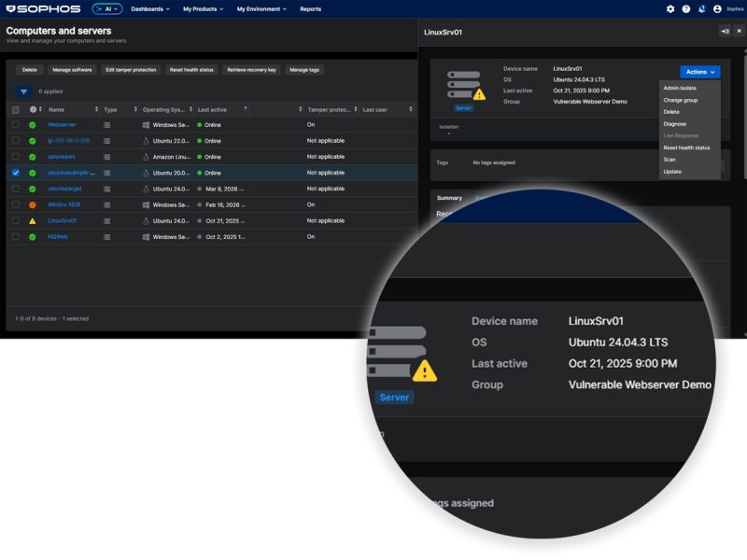
Task: Click the orange health icon for WinSrv-NDR
Action: click(x=33, y=204)
